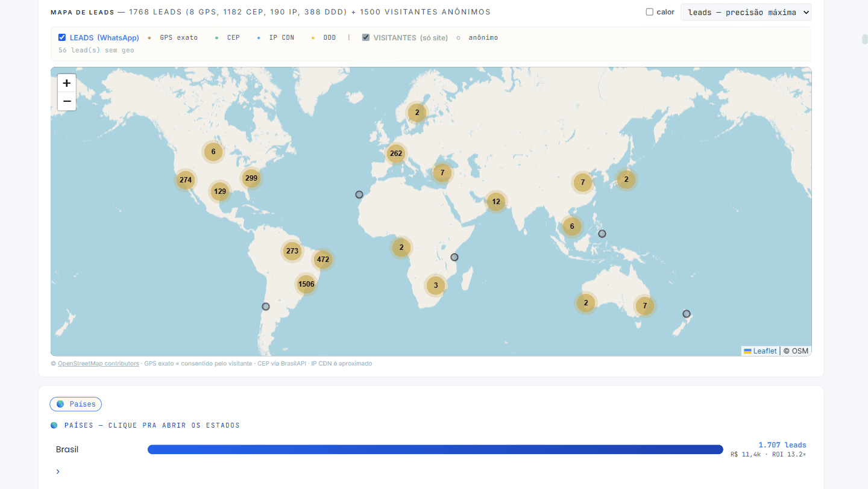Open the 2 cluster in central Africa
Screen dimensions: 868x489
pos(401,248)
